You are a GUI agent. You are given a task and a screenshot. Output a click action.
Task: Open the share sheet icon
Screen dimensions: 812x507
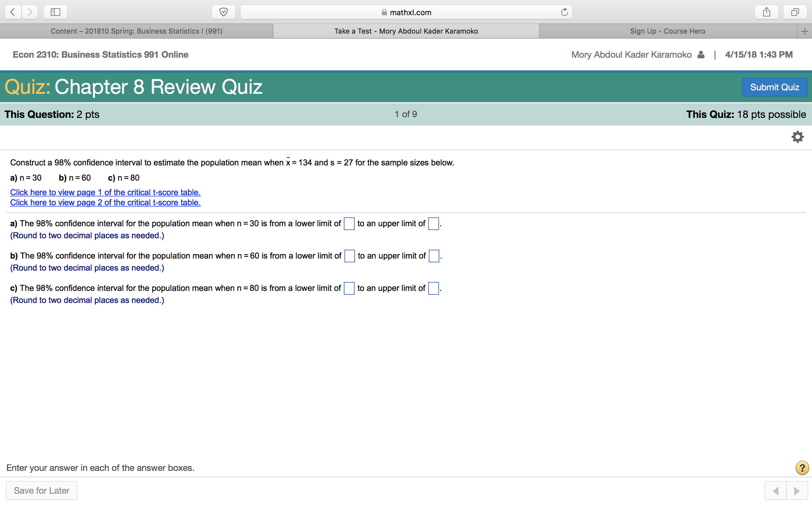766,12
